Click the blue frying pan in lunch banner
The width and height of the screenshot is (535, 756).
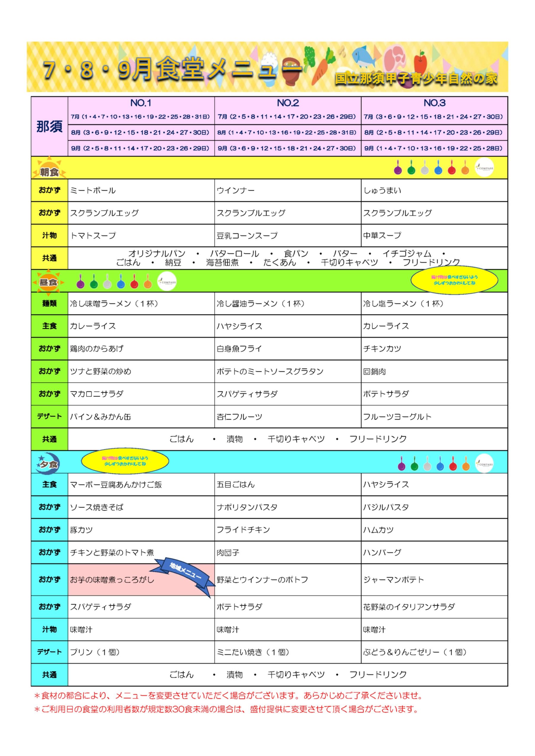(121, 281)
